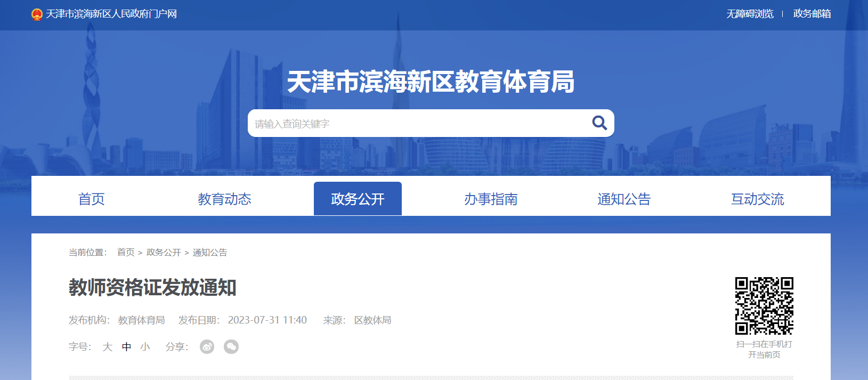
Task: Set font size to 小
Action: click(x=145, y=347)
